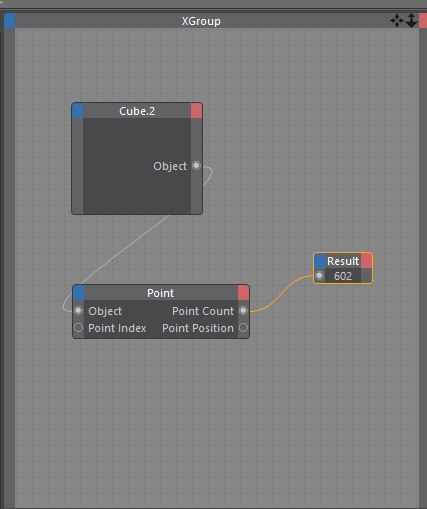Click the Point Index input port
This screenshot has height=509, width=427.
coord(78,328)
